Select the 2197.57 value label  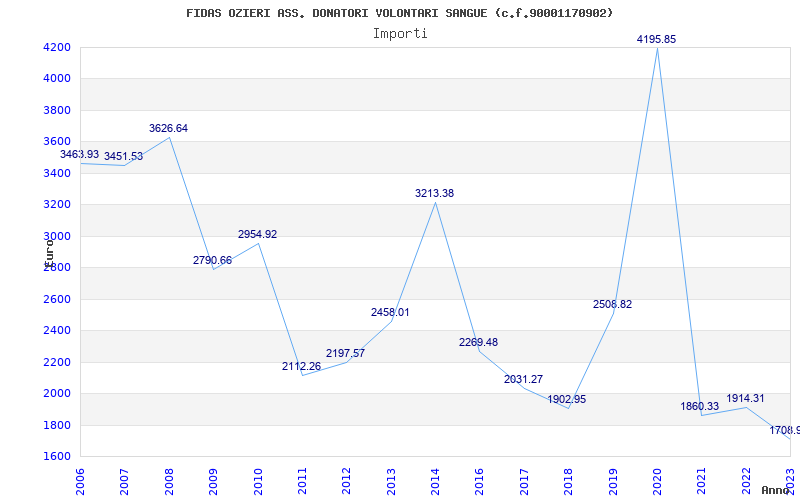pyautogui.click(x=345, y=353)
